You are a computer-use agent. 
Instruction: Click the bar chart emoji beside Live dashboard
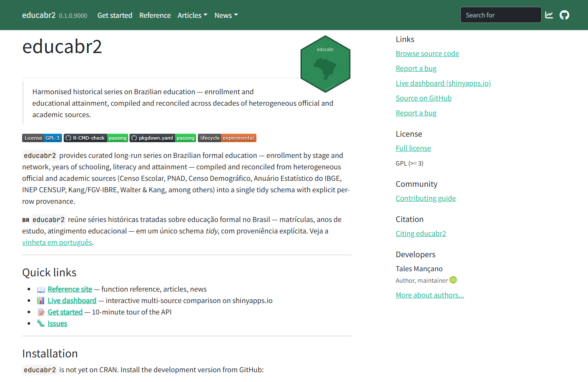pos(41,301)
